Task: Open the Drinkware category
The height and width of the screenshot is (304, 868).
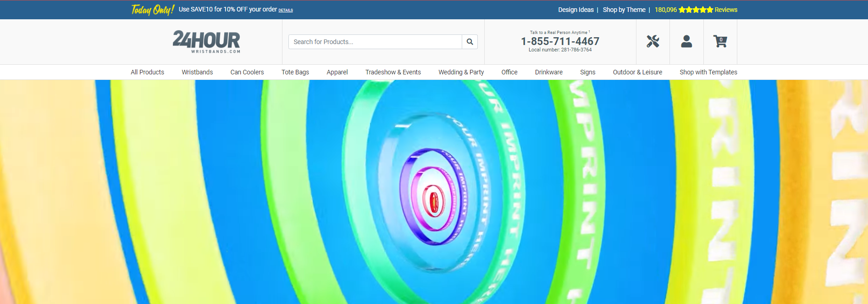Action: click(548, 72)
